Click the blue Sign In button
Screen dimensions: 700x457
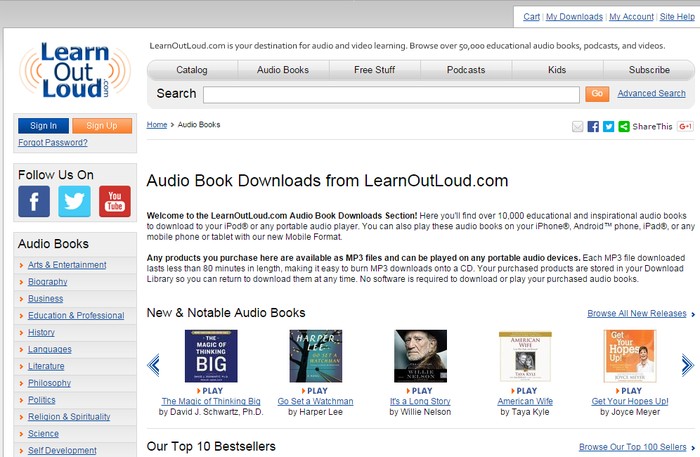point(43,126)
